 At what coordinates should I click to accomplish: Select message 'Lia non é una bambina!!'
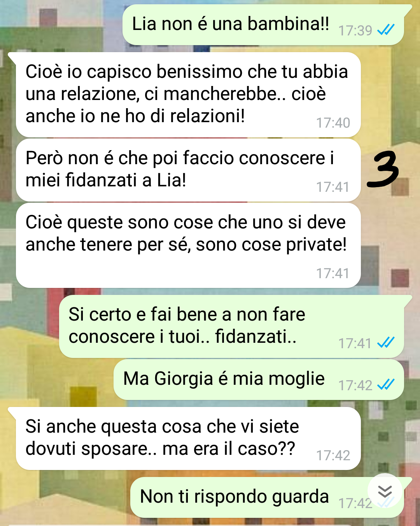click(263, 25)
